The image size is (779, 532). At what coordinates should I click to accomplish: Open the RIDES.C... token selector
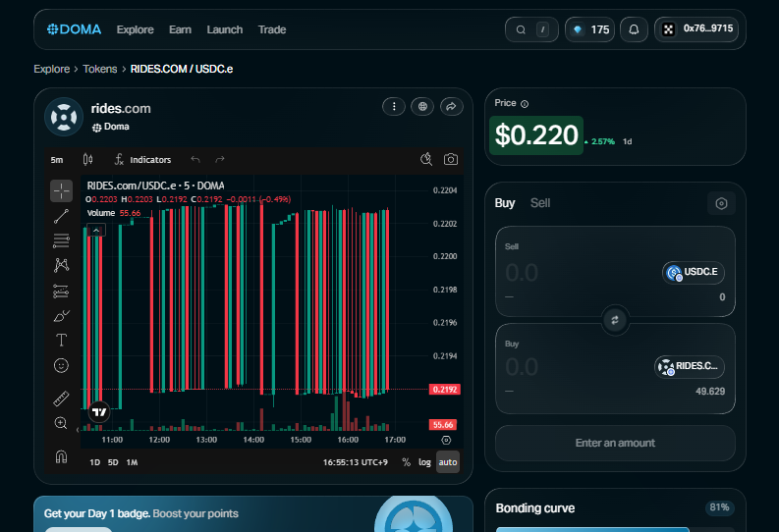pyautogui.click(x=689, y=367)
